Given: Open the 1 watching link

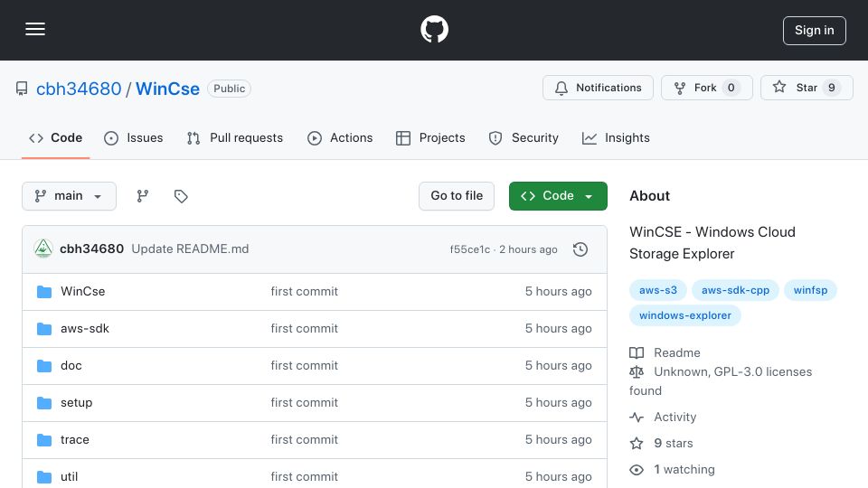Looking at the screenshot, I should pyautogui.click(x=672, y=470).
